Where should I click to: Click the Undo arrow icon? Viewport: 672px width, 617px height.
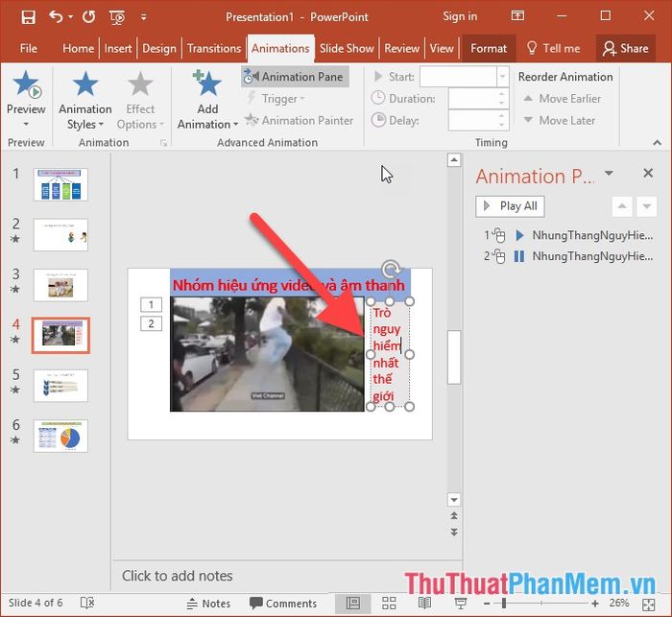[x=56, y=17]
